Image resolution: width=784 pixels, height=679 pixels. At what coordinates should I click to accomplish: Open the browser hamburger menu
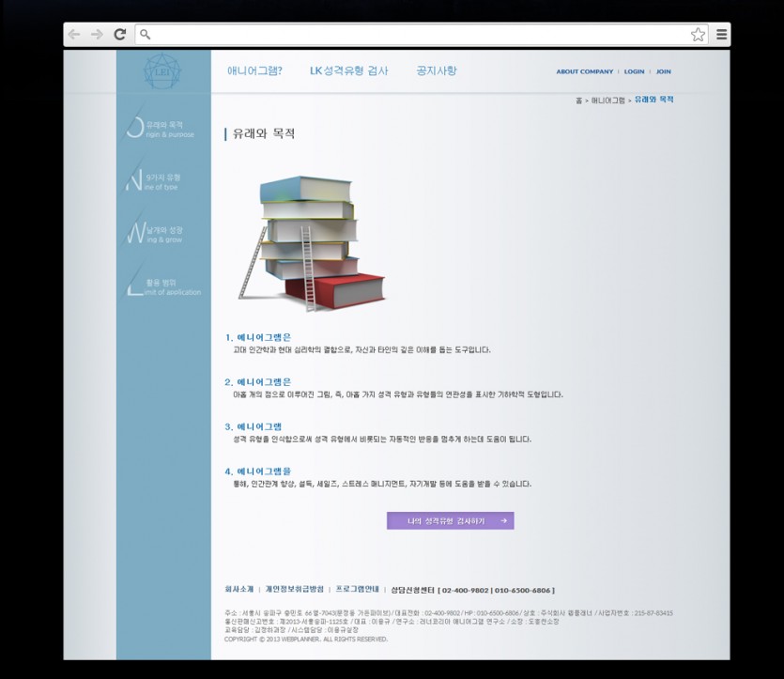(721, 35)
